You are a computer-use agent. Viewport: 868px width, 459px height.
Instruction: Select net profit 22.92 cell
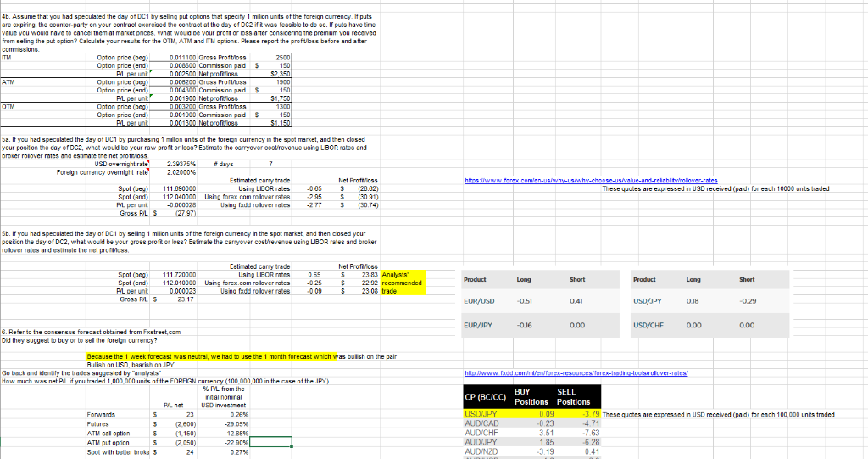359,283
